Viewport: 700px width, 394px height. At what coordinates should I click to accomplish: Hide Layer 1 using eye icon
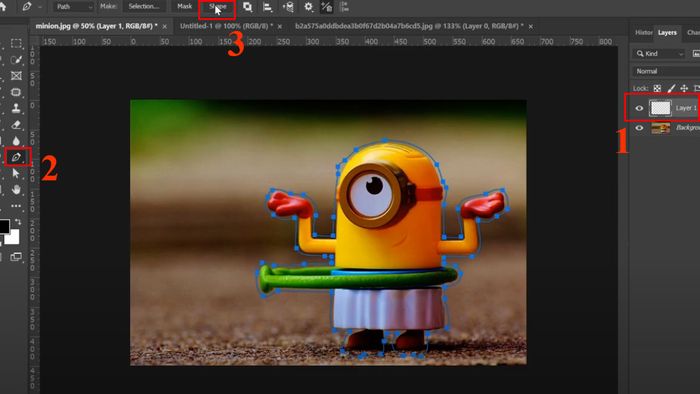(x=639, y=108)
